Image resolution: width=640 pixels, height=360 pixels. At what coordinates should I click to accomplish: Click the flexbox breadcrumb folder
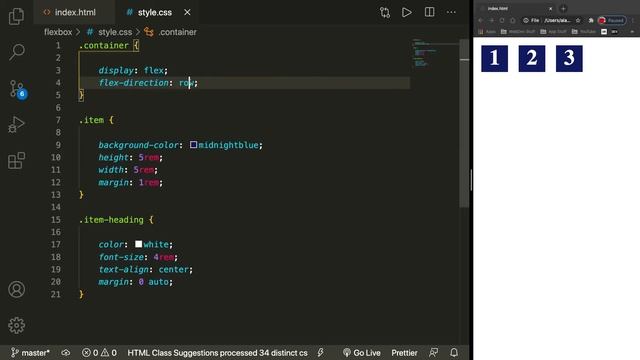pyautogui.click(x=58, y=32)
